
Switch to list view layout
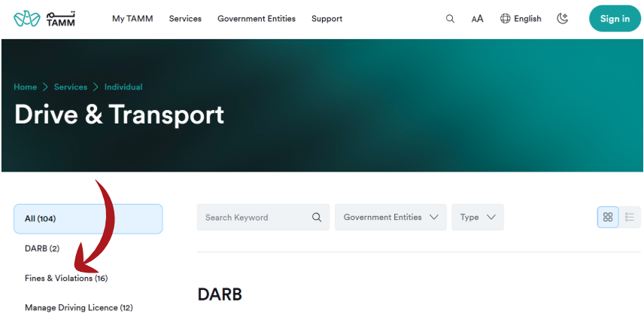point(630,217)
